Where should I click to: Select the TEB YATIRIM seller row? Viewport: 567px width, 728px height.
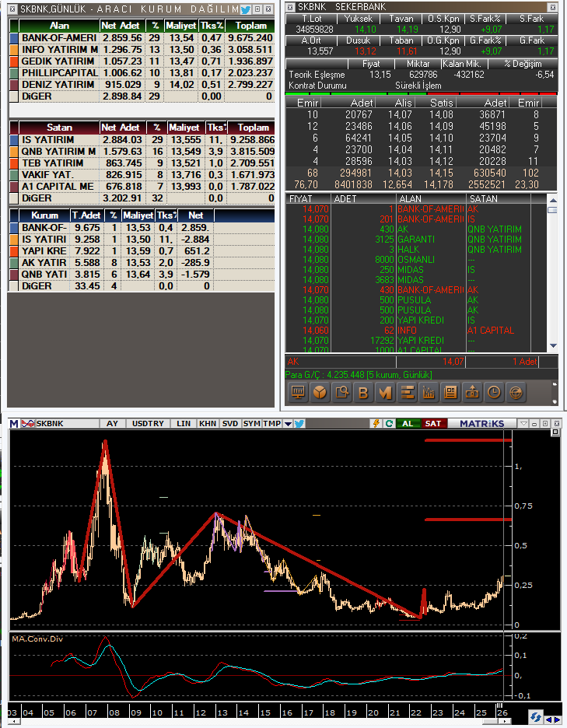tap(142, 163)
